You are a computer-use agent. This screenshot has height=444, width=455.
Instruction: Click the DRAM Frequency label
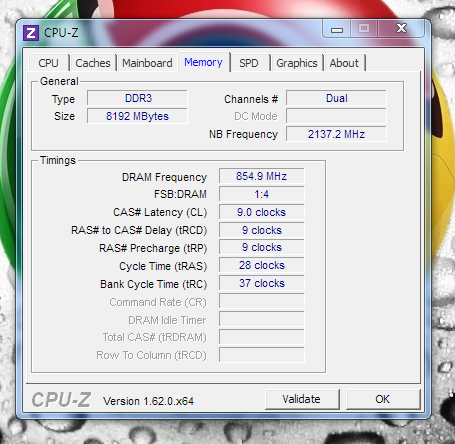(x=164, y=177)
